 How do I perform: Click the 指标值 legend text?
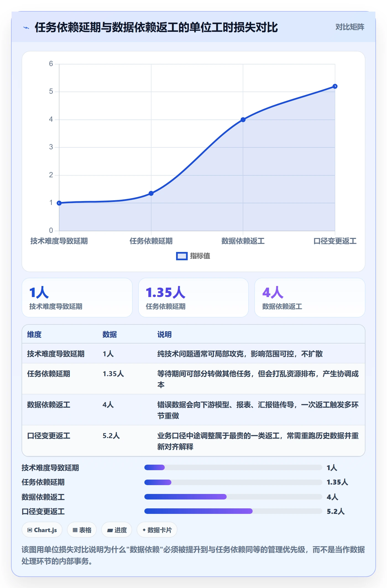click(200, 256)
